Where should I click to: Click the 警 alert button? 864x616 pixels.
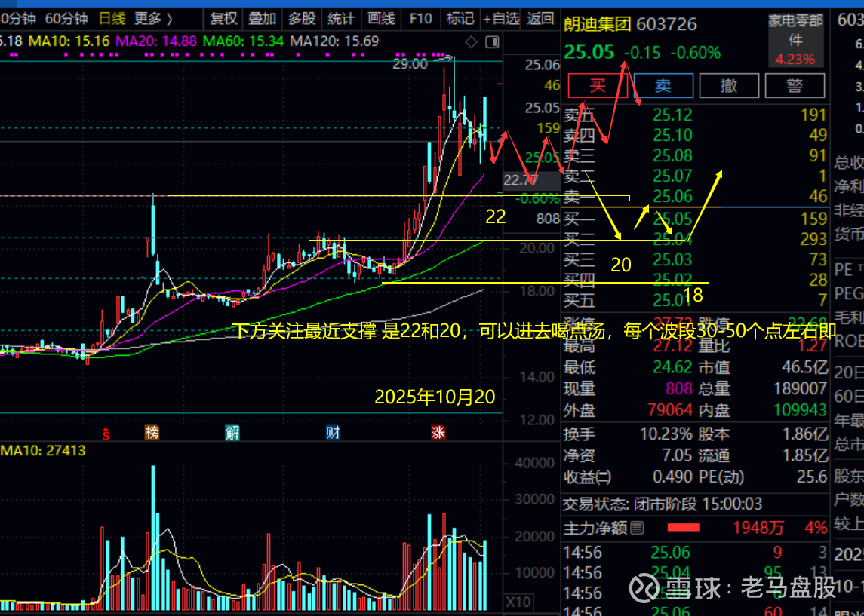(795, 85)
